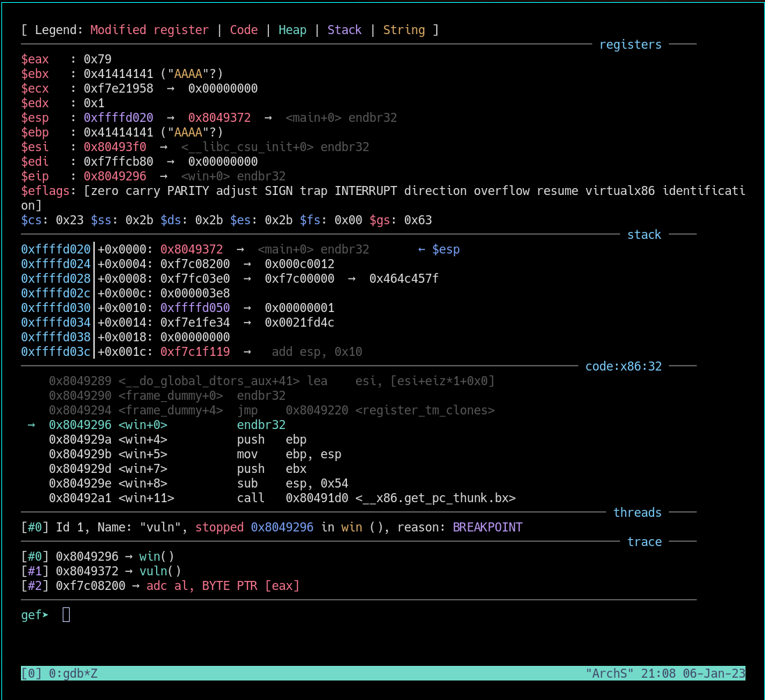Click the stack value 0xffffd050
The image size is (765, 700).
tap(195, 308)
